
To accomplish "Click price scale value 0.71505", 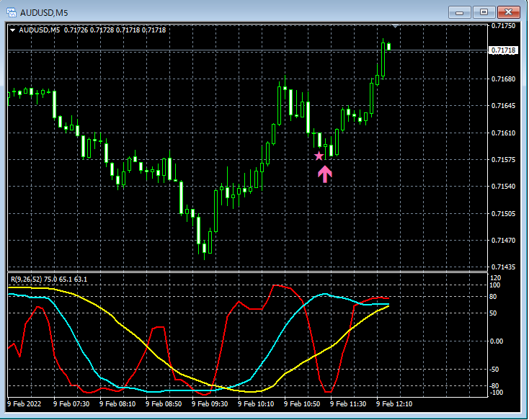I will click(503, 213).
